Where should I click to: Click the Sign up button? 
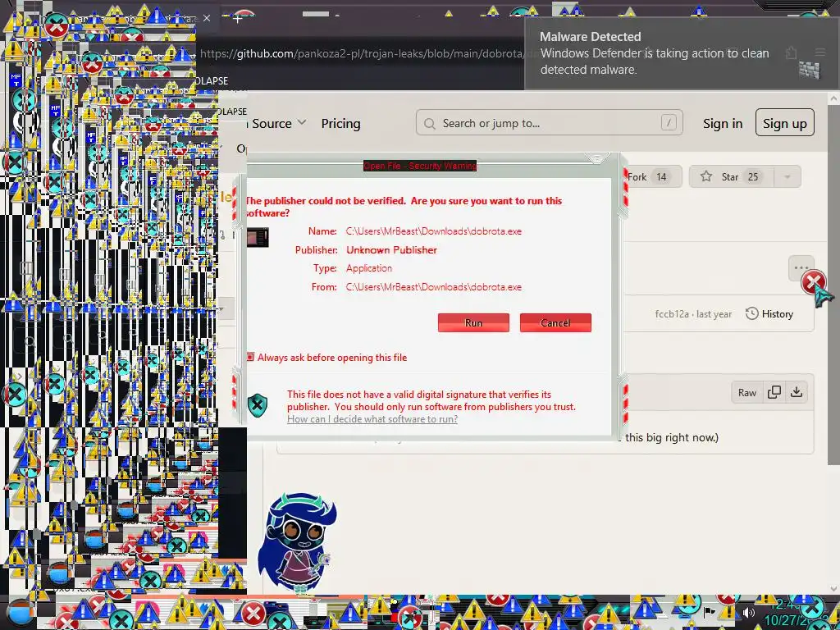pyautogui.click(x=784, y=123)
